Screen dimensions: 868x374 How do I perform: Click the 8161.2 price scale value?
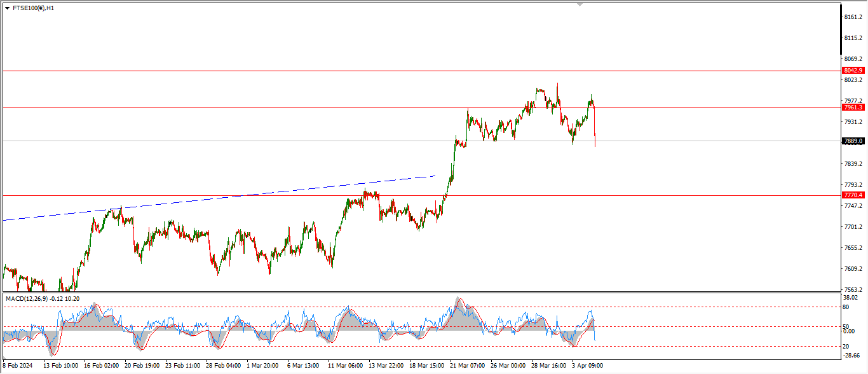click(852, 17)
